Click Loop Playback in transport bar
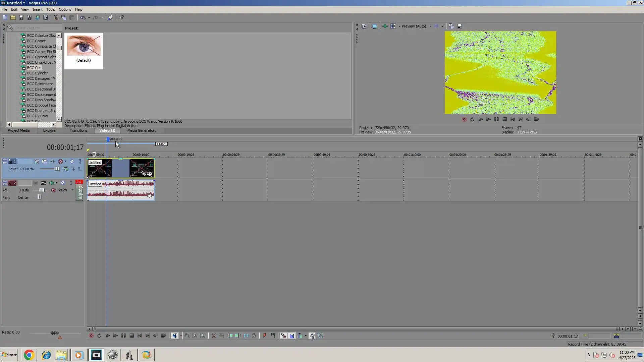This screenshot has height=362, width=644. (x=99, y=336)
